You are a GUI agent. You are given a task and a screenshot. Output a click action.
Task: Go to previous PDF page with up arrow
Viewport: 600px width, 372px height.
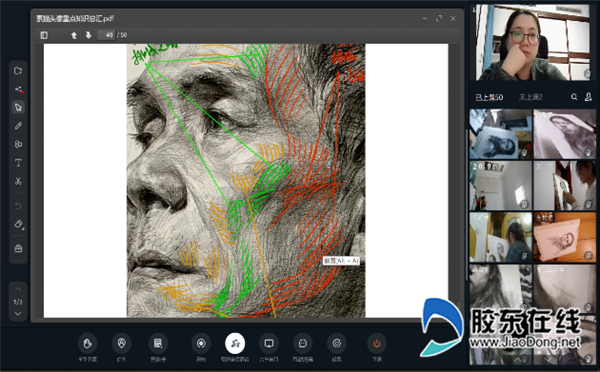74,35
